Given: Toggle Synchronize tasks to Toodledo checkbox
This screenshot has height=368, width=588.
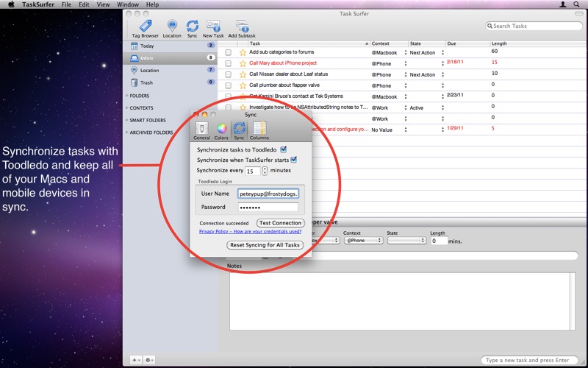Looking at the screenshot, I should (284, 149).
